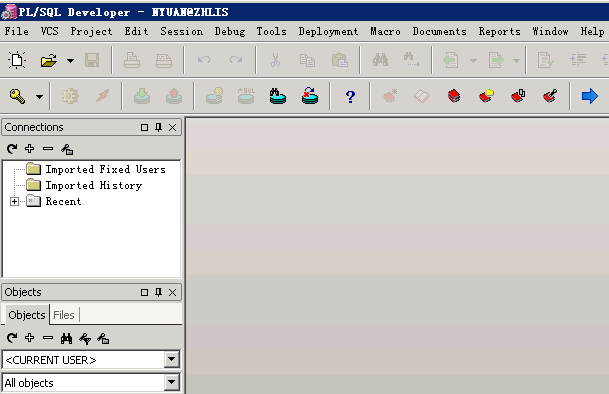Click the blue question mark Help icon

pyautogui.click(x=350, y=96)
